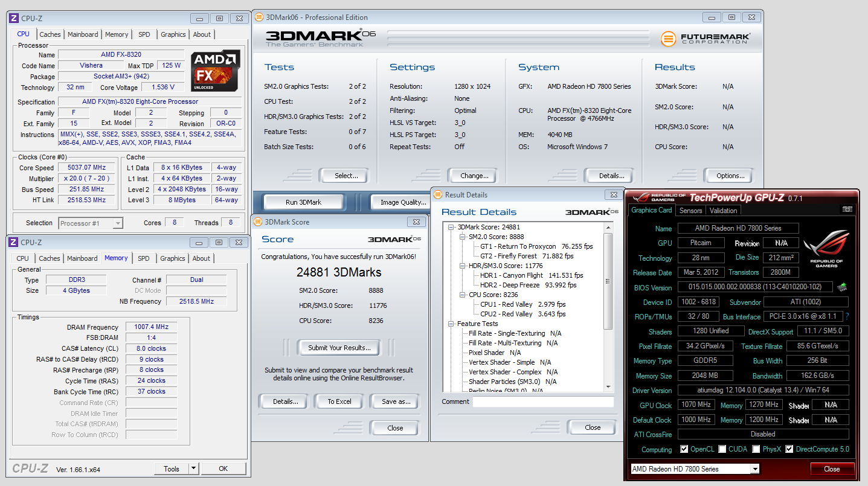Viewport: 868px width, 486px height.
Task: Select the Pixel Shader feature test row
Action: [494, 353]
